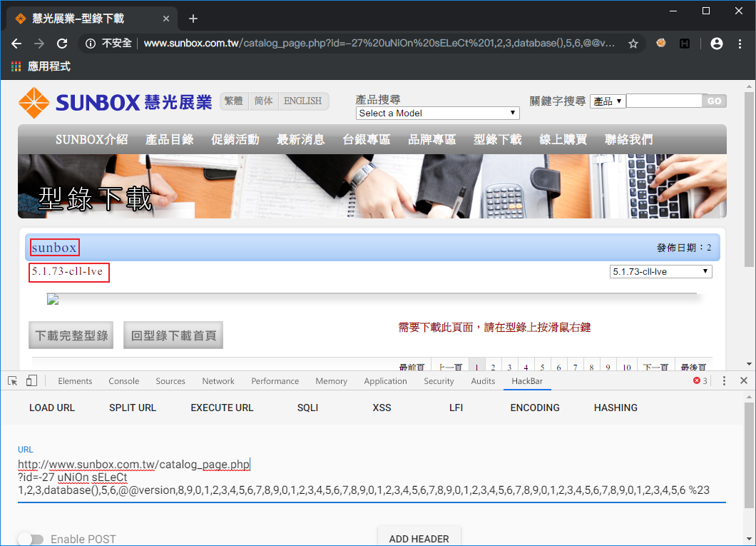Switch to the Security DevTools tab

[439, 381]
